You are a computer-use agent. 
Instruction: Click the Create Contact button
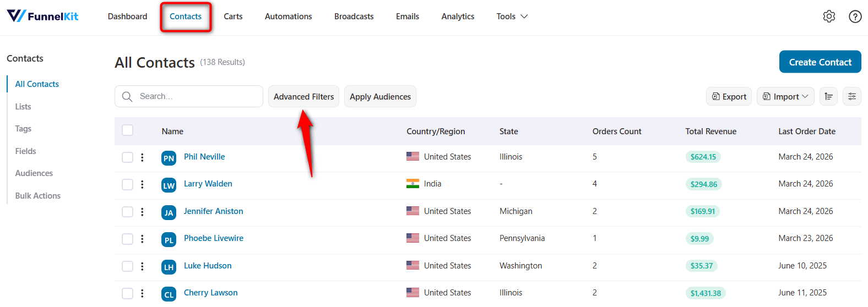[820, 62]
